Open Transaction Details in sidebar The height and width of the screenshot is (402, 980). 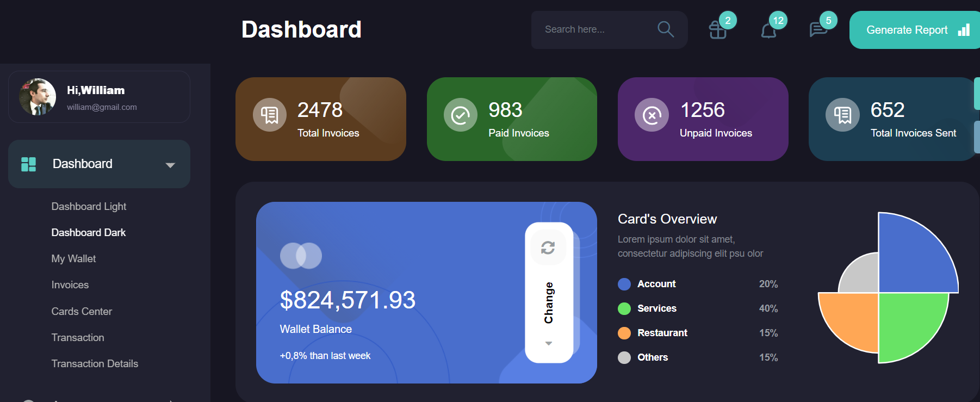pyautogui.click(x=95, y=364)
